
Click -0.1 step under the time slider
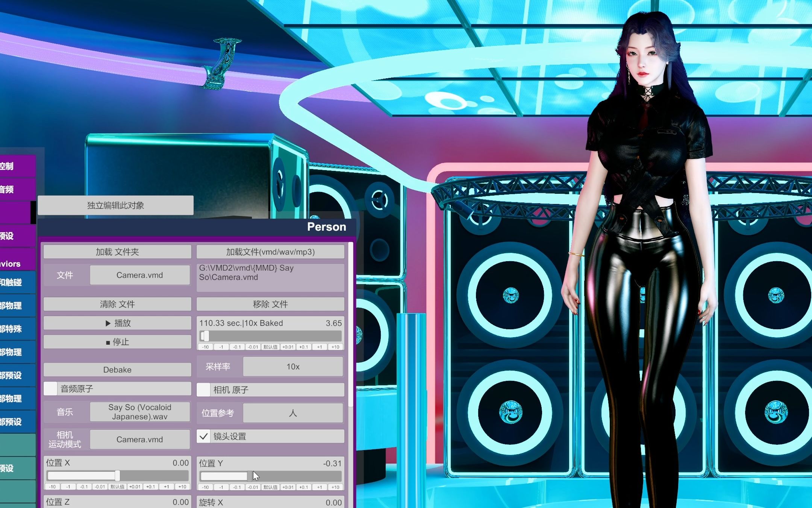tap(237, 347)
